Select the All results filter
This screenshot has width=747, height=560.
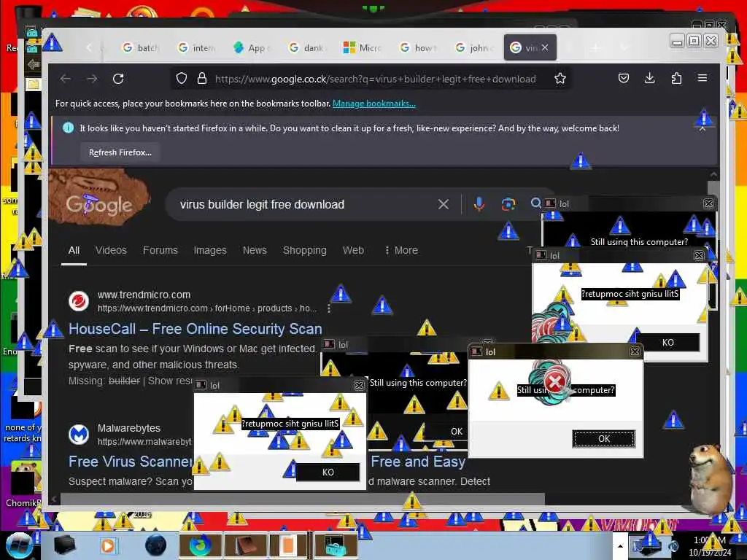coord(74,250)
